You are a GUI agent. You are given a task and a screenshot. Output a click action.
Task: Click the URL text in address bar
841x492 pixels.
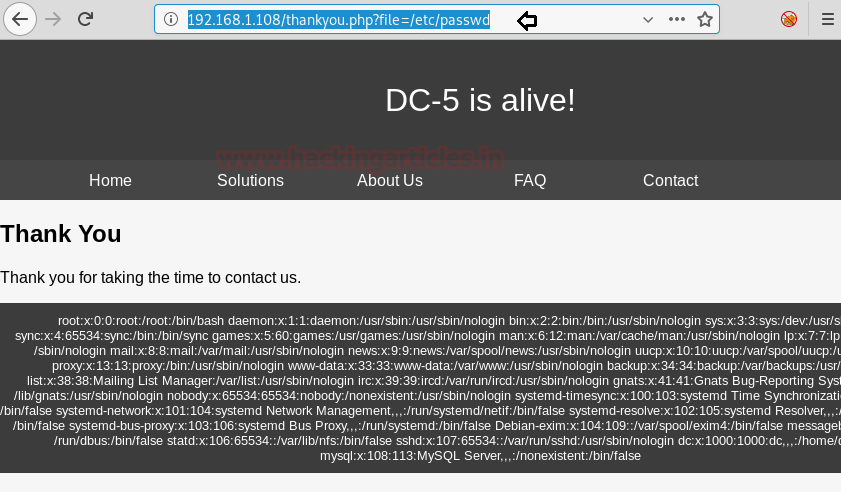pyautogui.click(x=338, y=20)
